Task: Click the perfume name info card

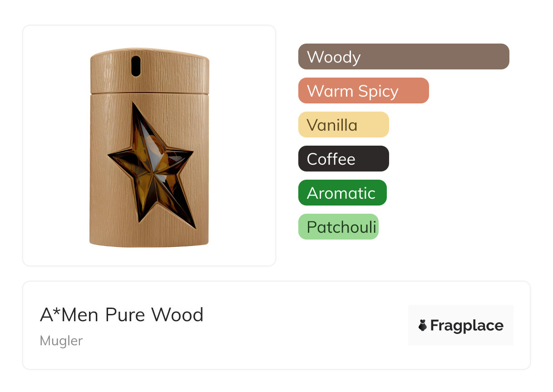Action: coord(276,325)
